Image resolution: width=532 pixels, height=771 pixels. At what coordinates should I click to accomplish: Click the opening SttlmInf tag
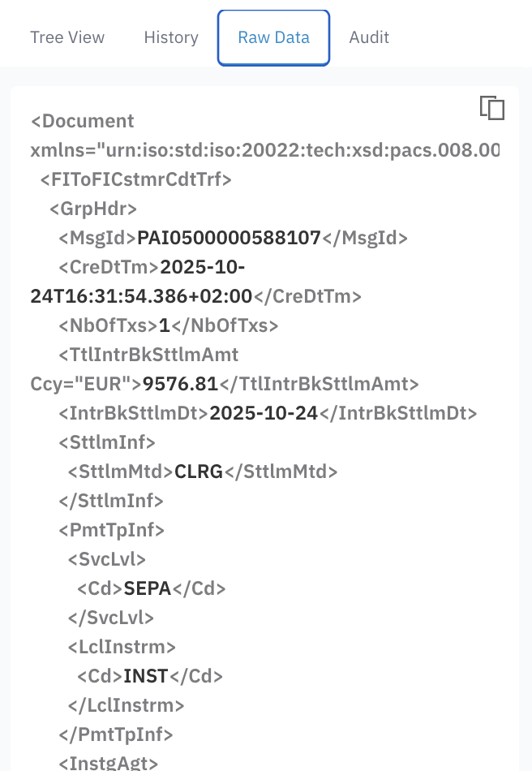(x=106, y=442)
